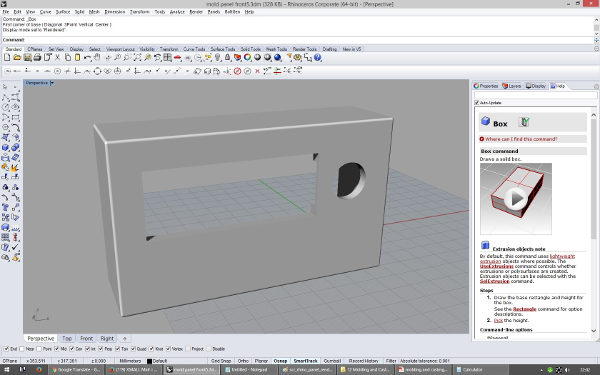Image resolution: width=600 pixels, height=375 pixels.
Task: Click the command input field
Action: [x=298, y=40]
